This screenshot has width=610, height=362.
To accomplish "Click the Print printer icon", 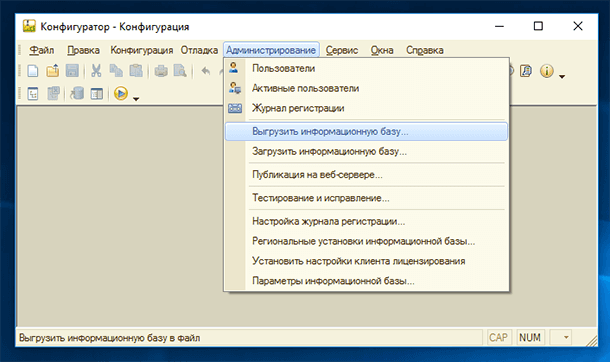I will click(161, 71).
